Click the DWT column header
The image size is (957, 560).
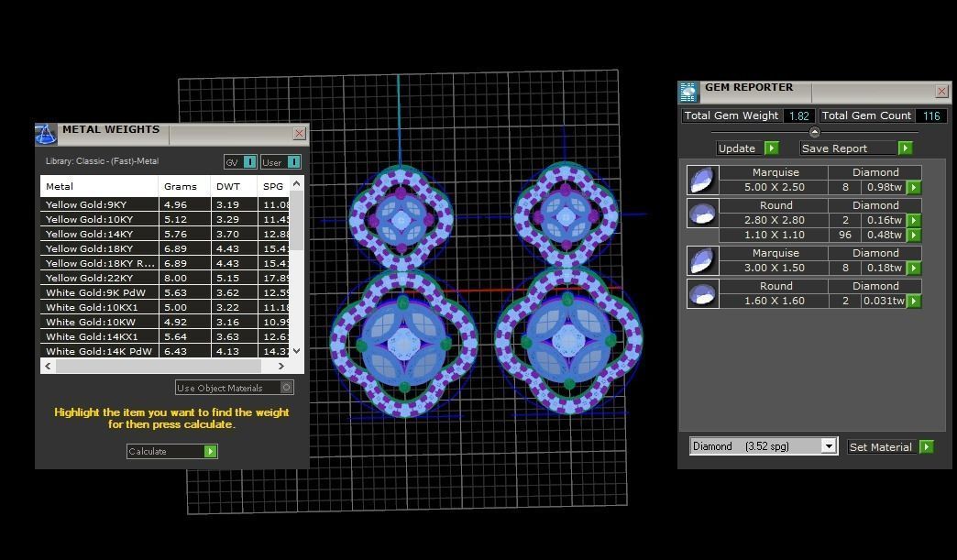[235, 186]
